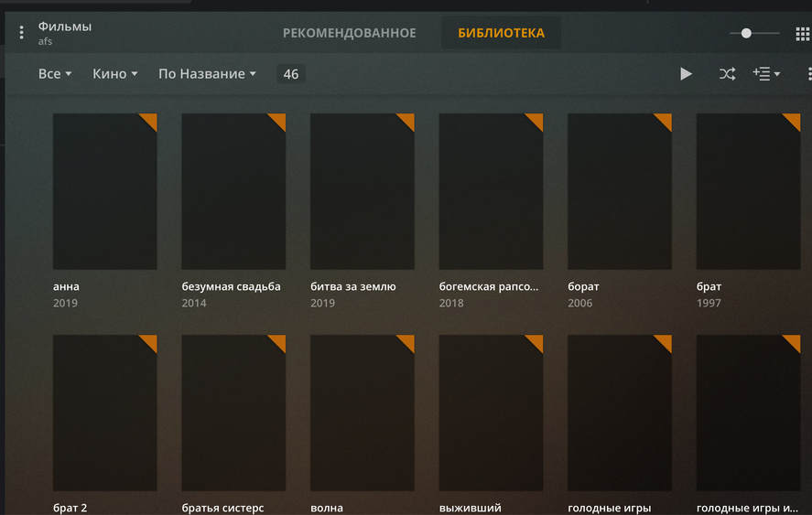
Task: Click the year 2006 under борат
Action: coord(579,304)
